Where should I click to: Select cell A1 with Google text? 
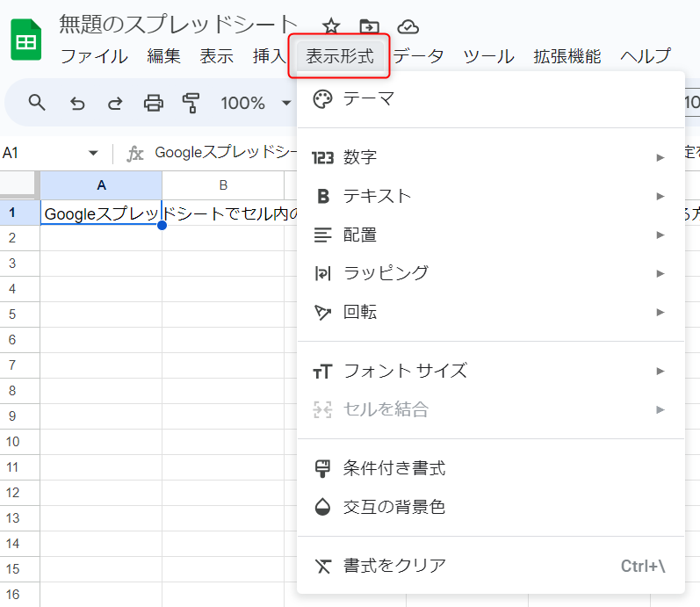point(101,213)
